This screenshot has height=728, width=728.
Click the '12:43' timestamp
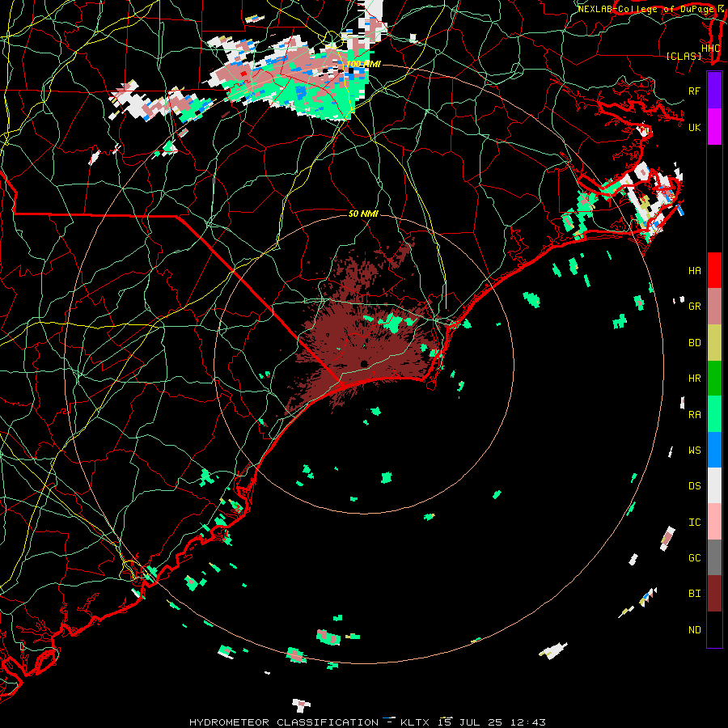pyautogui.click(x=530, y=722)
